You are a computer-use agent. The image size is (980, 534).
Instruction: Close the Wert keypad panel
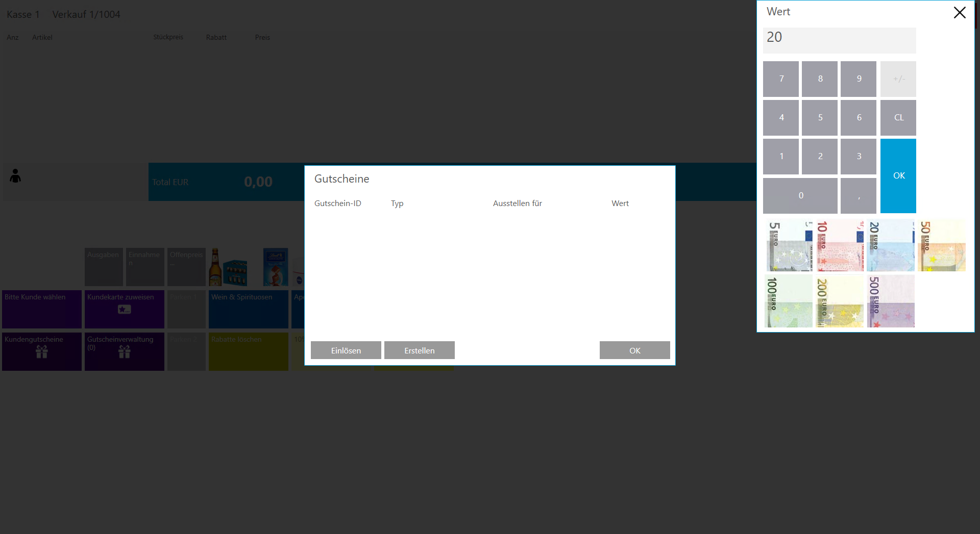click(x=960, y=13)
